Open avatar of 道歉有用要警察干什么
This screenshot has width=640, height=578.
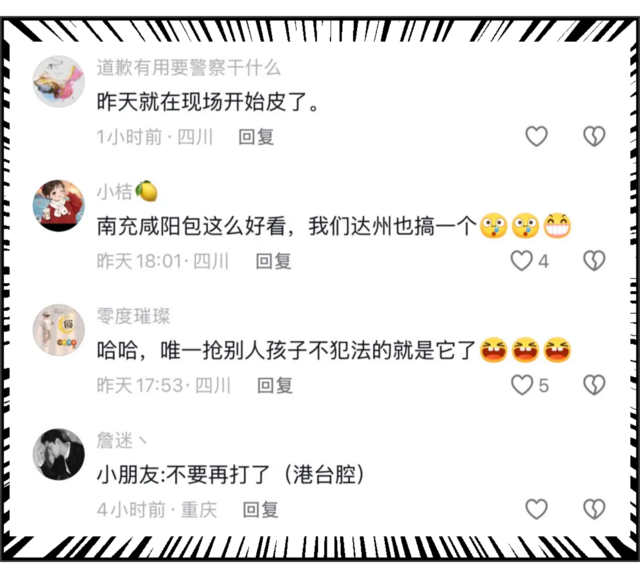[59, 82]
